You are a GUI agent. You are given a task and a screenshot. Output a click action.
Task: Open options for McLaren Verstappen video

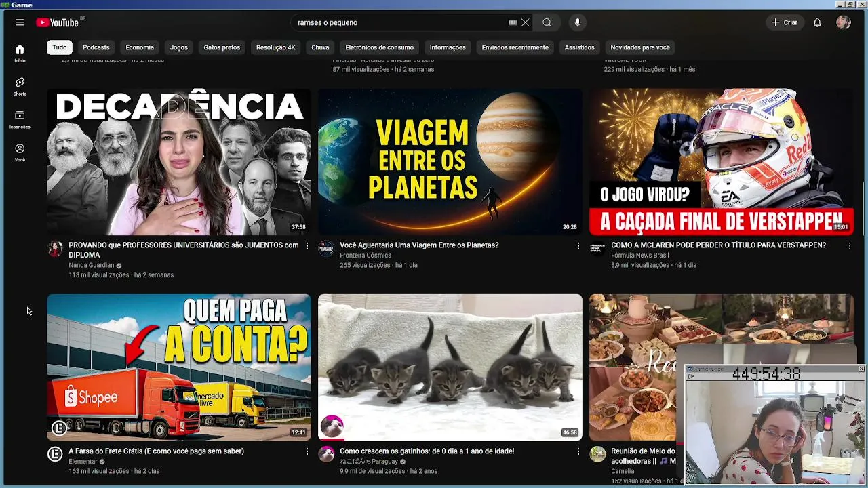(x=850, y=246)
